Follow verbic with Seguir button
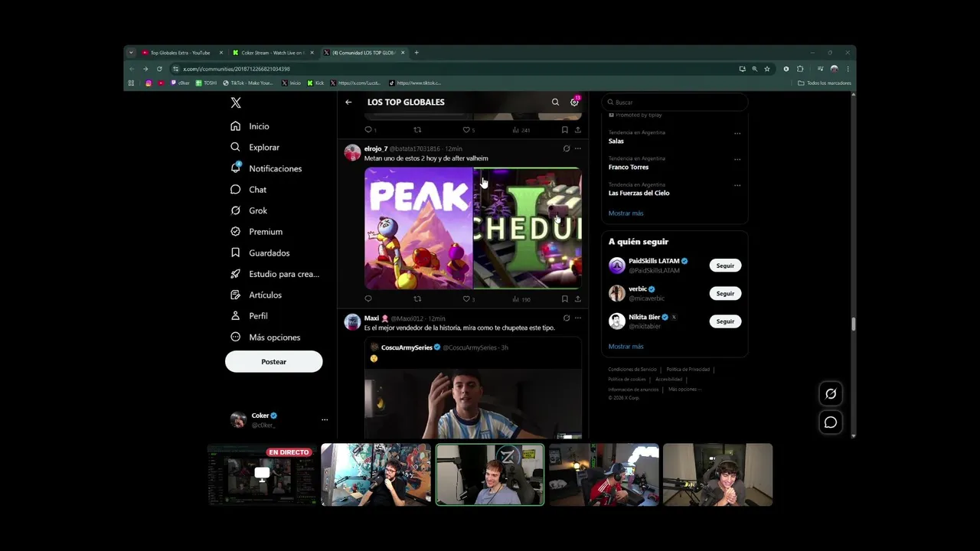 coord(725,293)
